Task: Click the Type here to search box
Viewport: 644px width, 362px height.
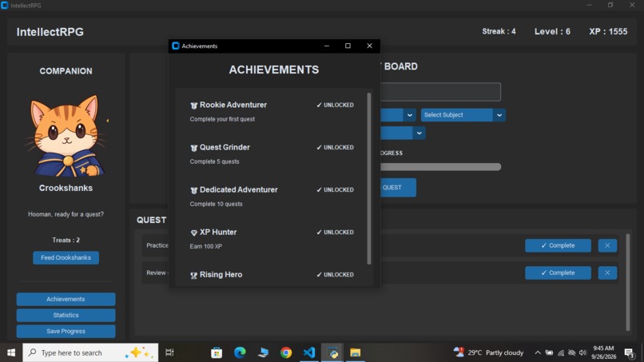Action: [90, 352]
